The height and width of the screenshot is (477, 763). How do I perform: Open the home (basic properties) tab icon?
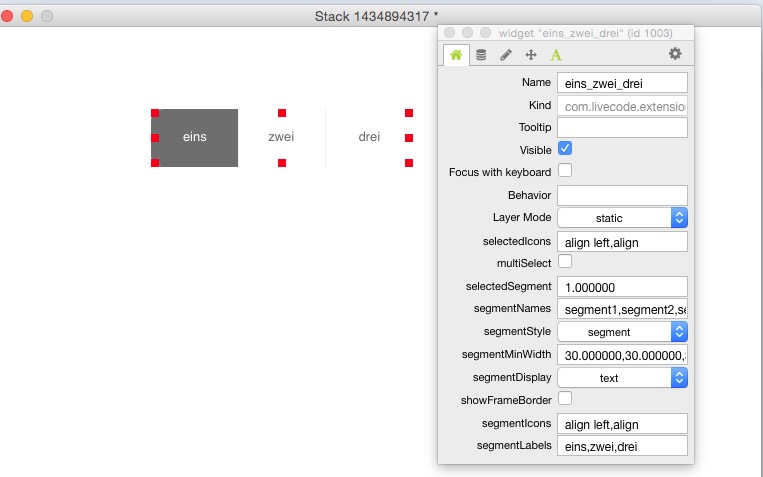click(456, 55)
